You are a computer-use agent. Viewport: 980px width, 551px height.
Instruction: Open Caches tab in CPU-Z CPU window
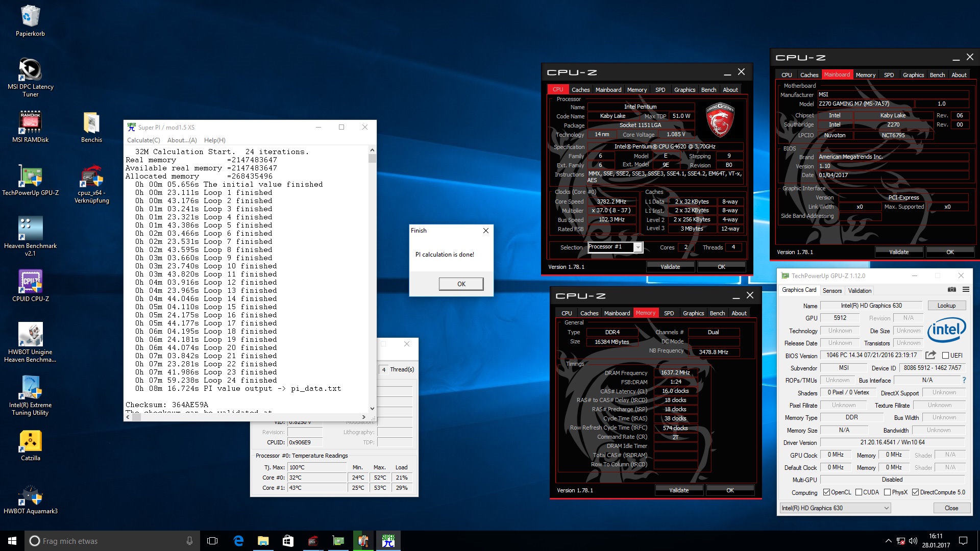click(580, 90)
